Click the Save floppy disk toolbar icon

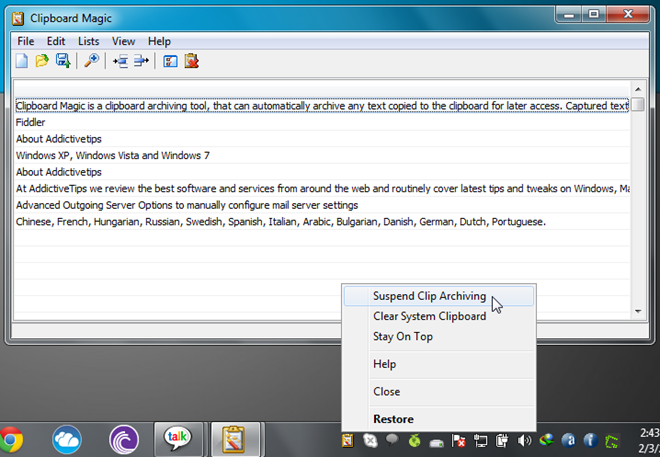pyautogui.click(x=63, y=61)
